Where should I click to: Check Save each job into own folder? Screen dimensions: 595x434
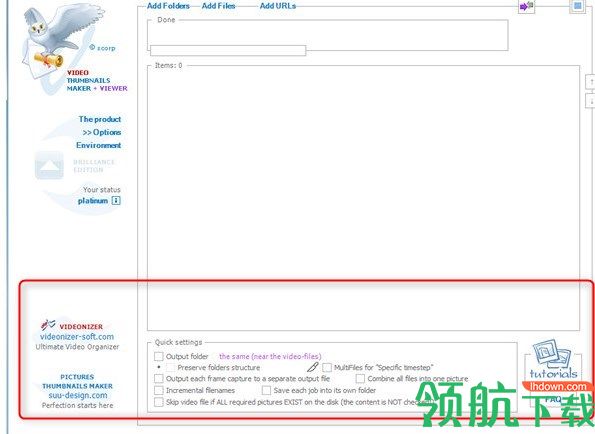pyautogui.click(x=266, y=390)
